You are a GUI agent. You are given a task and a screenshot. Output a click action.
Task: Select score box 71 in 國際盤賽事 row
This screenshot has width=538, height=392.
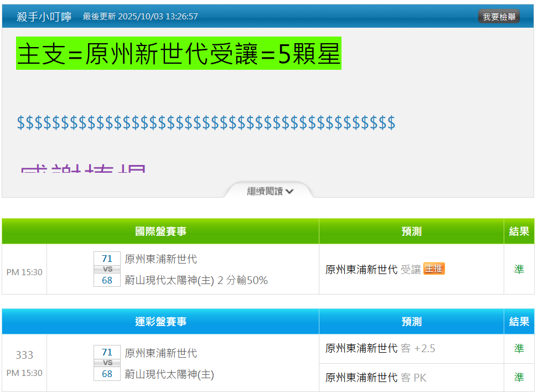pos(107,259)
